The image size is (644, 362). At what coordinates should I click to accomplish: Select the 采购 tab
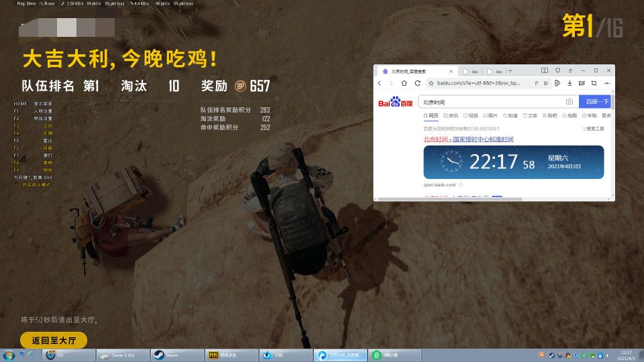click(589, 116)
